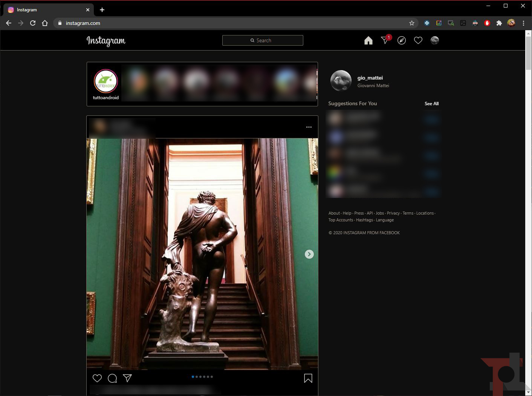Comment on the post via speech bubble

coord(112,378)
